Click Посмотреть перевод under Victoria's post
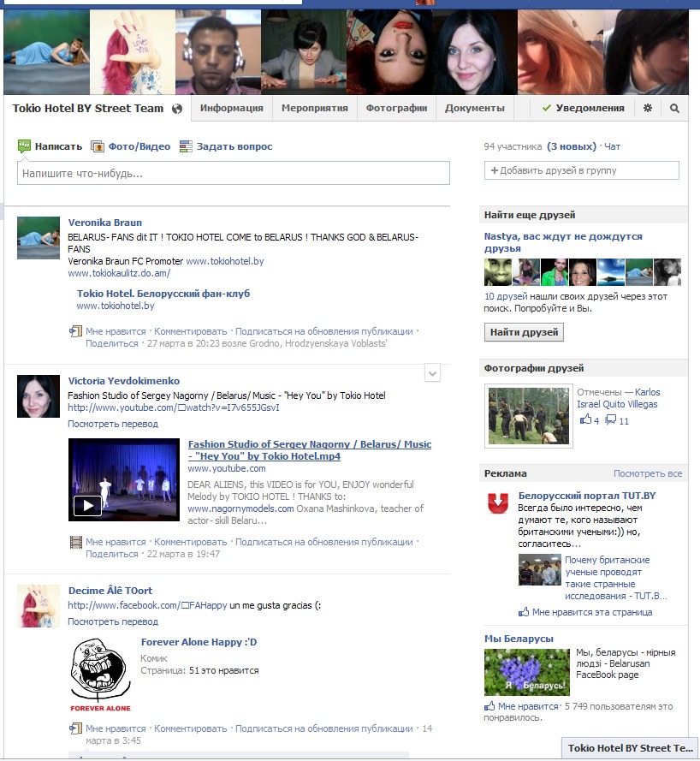This screenshot has height=761, width=700. 113,424
